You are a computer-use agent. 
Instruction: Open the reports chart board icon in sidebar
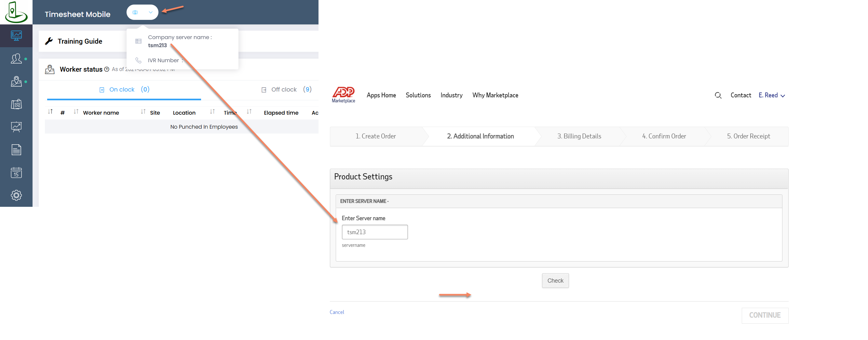tap(16, 127)
